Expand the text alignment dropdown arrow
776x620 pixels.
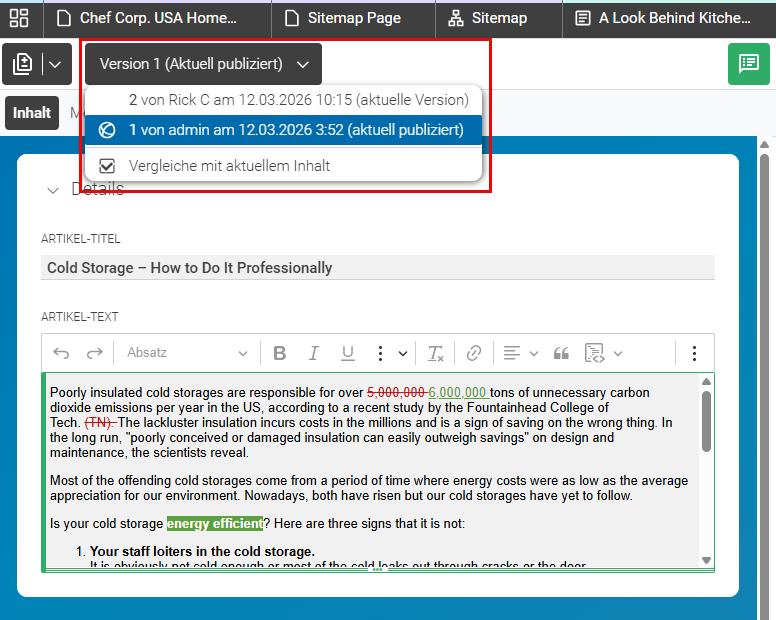pos(534,353)
